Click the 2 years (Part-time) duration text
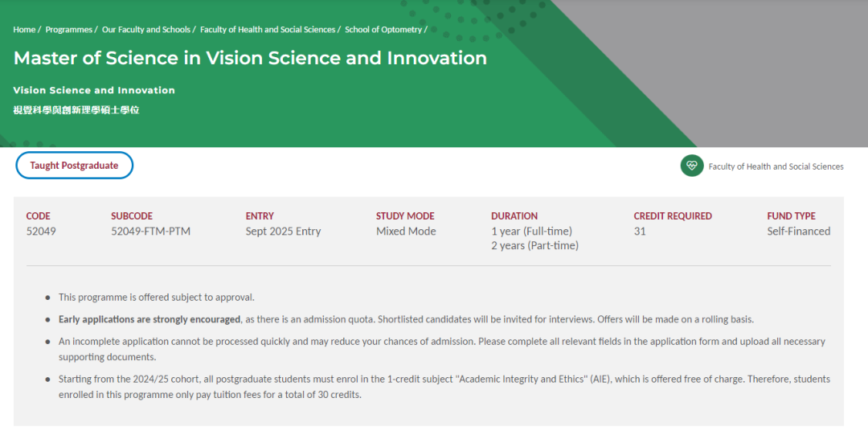Image resolution: width=868 pixels, height=435 pixels. pos(534,245)
